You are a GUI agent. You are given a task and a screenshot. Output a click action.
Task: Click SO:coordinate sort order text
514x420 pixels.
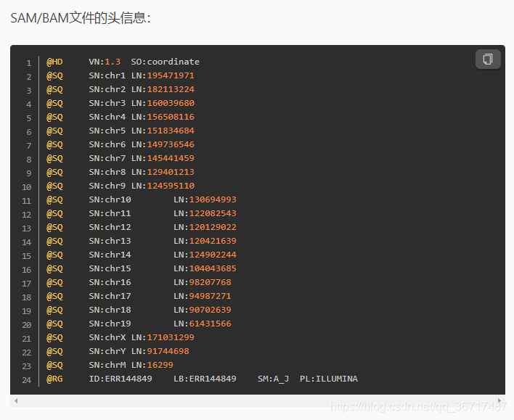tap(166, 62)
